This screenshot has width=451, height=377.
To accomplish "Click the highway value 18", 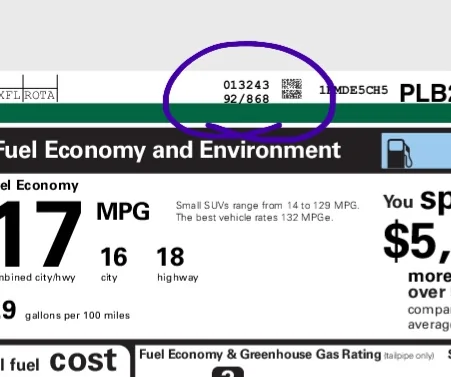I will 170,257.
